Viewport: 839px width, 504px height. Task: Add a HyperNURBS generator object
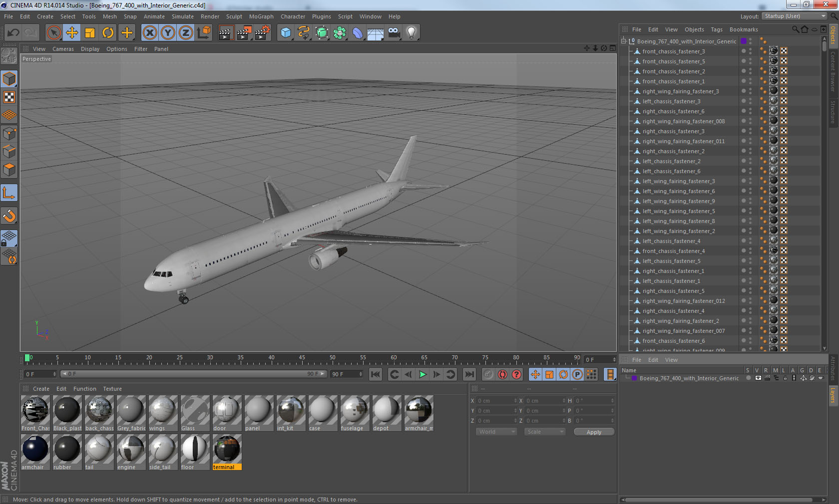point(322,33)
